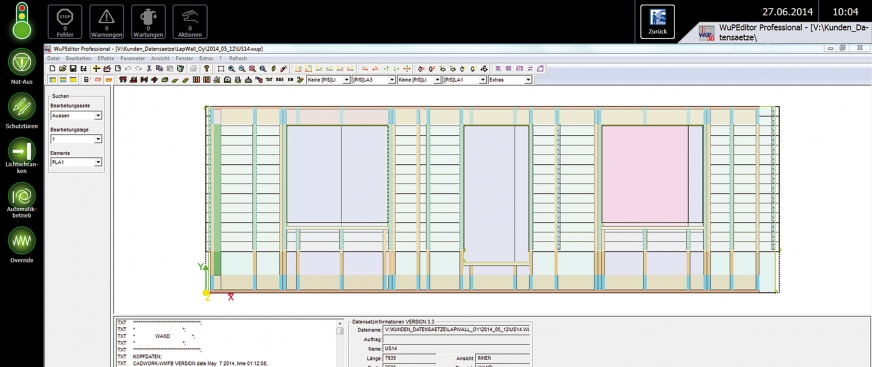The width and height of the screenshot is (872, 367).
Task: Click the Redo arrow icon
Action: 138,68
